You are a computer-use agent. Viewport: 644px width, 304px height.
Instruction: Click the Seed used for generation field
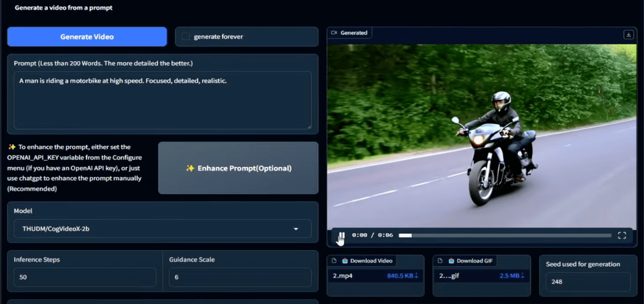[x=587, y=282]
